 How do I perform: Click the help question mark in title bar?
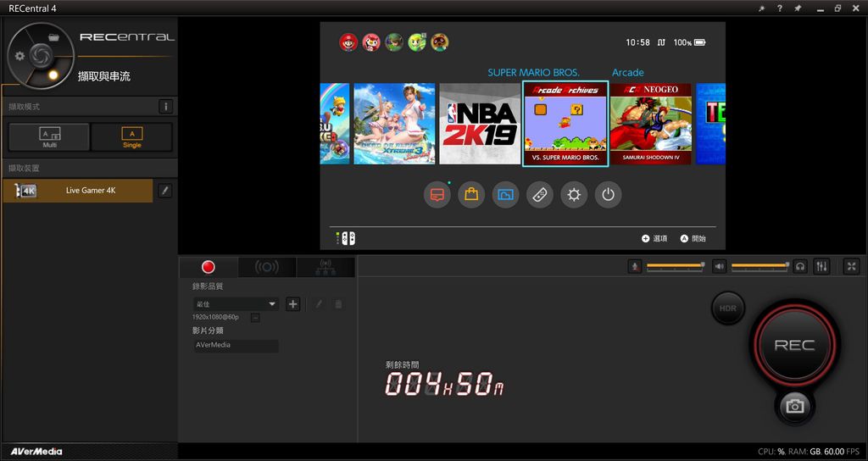point(780,8)
